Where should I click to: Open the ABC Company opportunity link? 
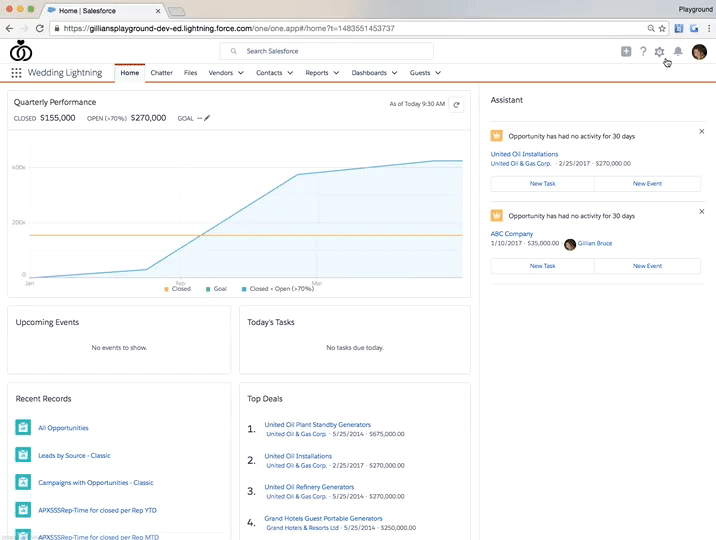tap(511, 234)
